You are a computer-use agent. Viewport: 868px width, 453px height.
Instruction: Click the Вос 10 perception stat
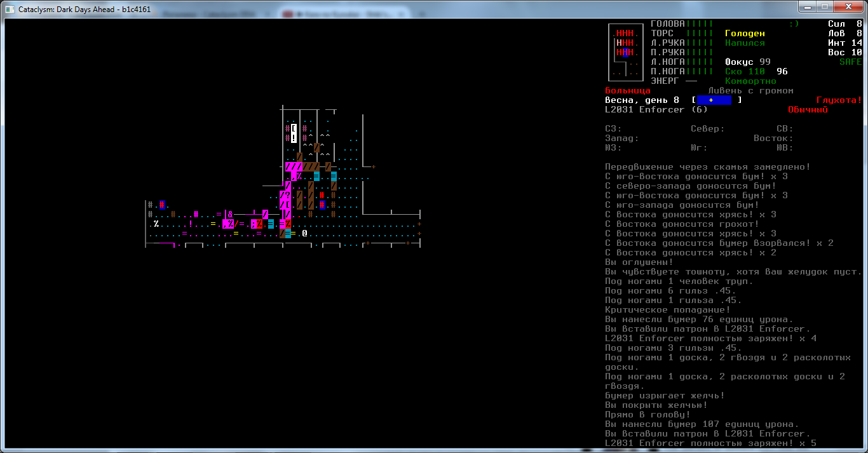pos(845,52)
